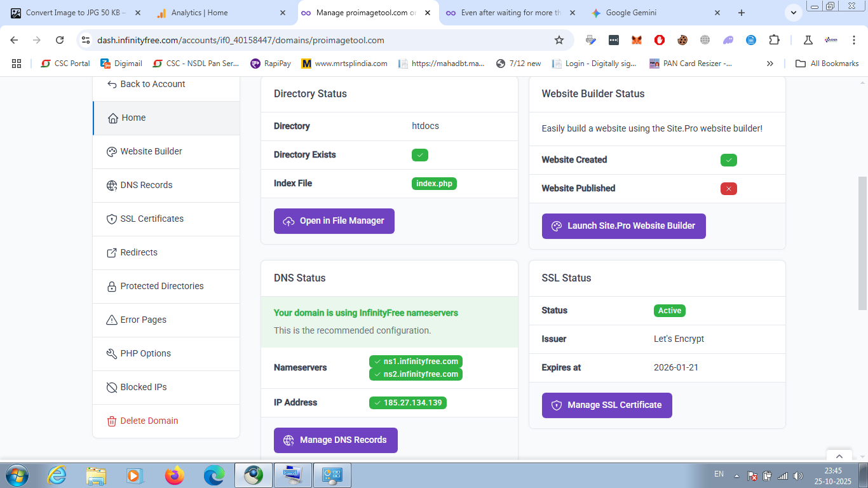The height and width of the screenshot is (488, 868).
Task: Click the Manage SSL Certificate button
Action: point(607,405)
